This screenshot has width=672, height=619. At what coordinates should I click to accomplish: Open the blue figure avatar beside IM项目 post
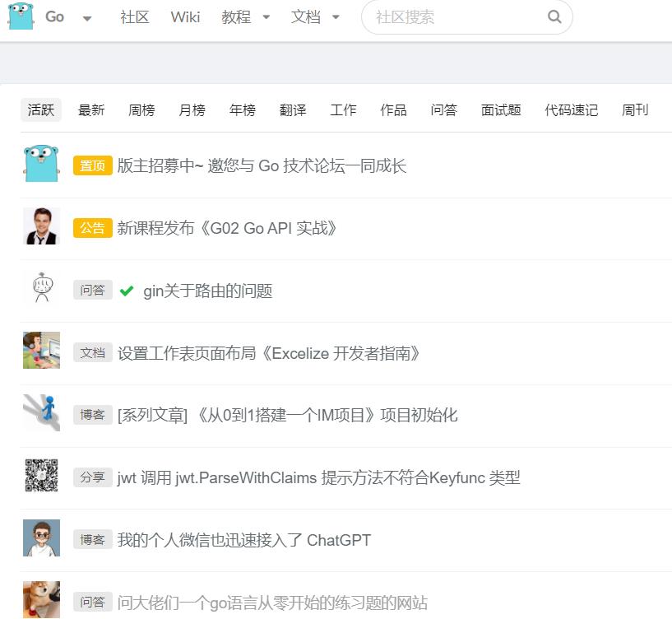(41, 412)
